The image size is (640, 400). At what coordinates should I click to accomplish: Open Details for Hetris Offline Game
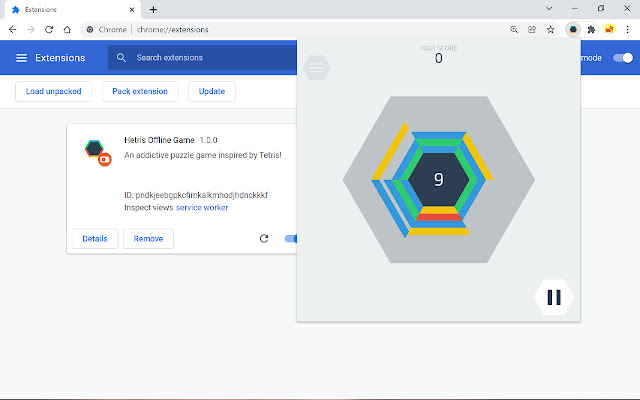coord(95,238)
